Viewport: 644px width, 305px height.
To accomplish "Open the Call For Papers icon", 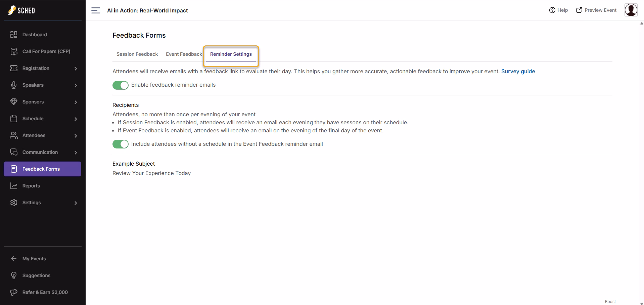I will pos(14,51).
